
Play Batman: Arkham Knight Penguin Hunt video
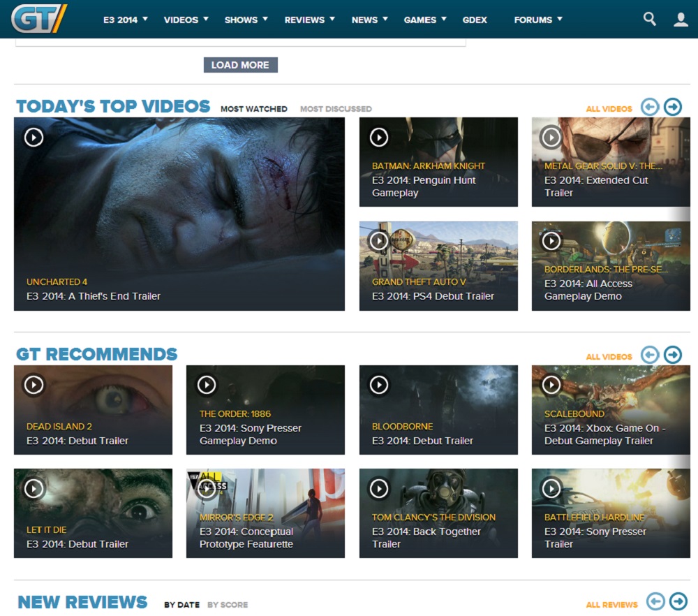click(x=379, y=137)
